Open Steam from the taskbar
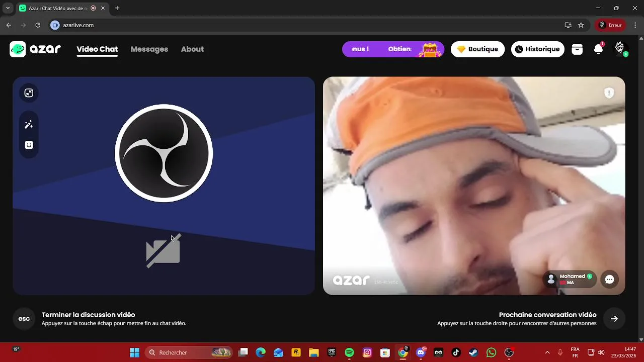Viewport: 644px width, 362px height. tap(473, 352)
